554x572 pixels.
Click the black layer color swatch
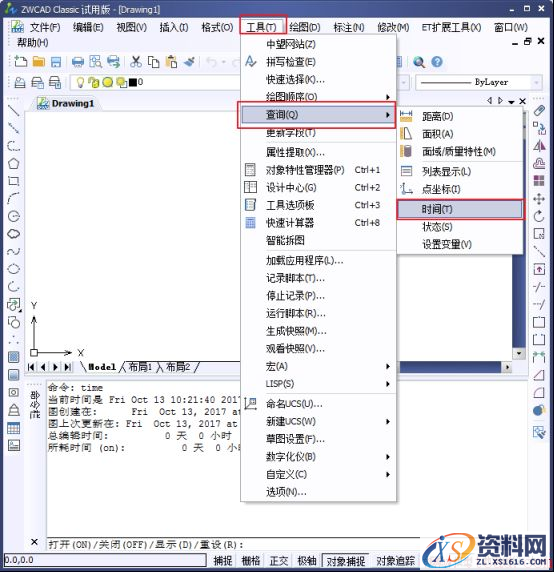133,82
